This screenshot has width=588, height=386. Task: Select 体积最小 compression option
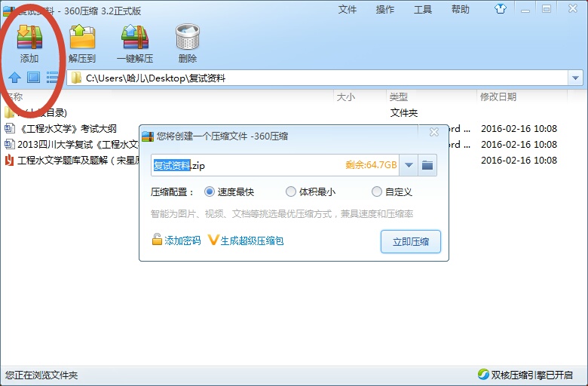(x=291, y=191)
